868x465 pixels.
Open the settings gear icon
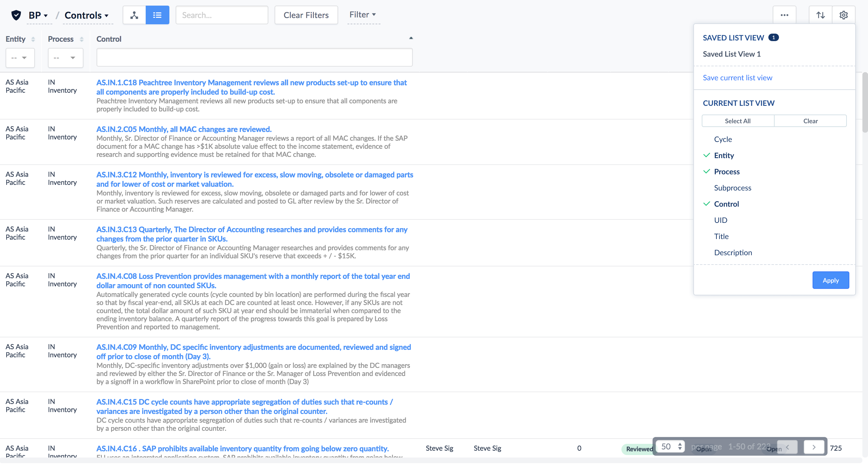[x=844, y=15]
